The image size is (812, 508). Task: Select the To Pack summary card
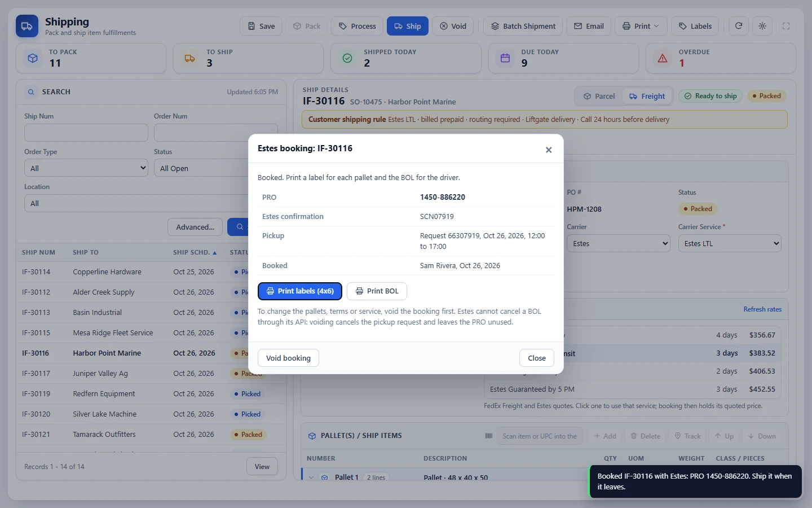pos(91,58)
